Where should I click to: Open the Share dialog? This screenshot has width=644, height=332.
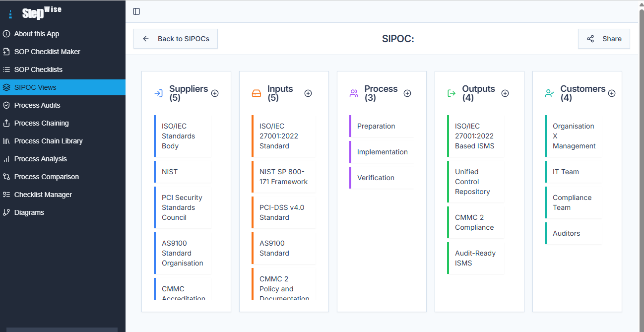click(x=604, y=38)
